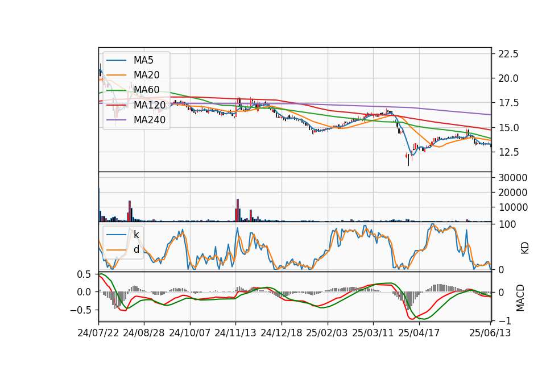
Task: Click the MA20 legend label
Action: pyautogui.click(x=146, y=75)
